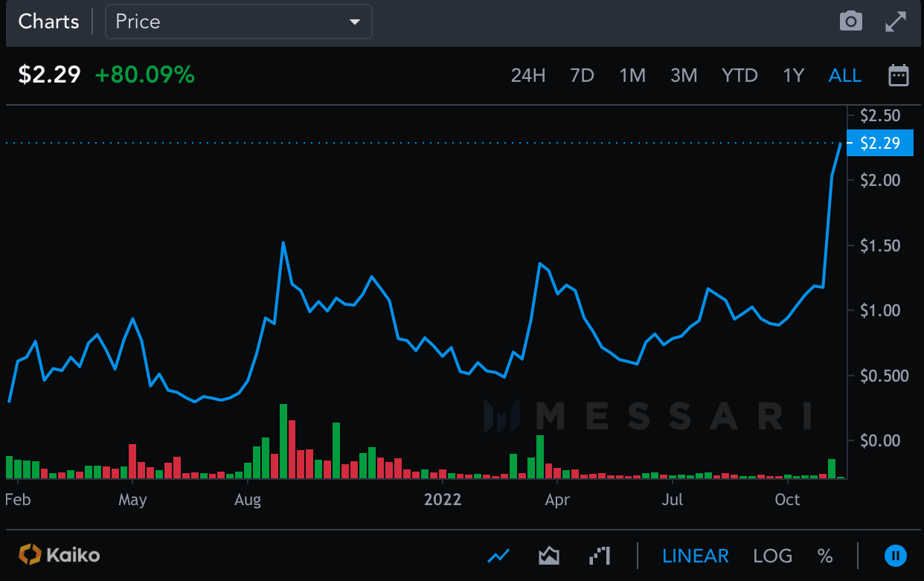
Task: Open the Price metric dropdown
Action: pos(238,22)
